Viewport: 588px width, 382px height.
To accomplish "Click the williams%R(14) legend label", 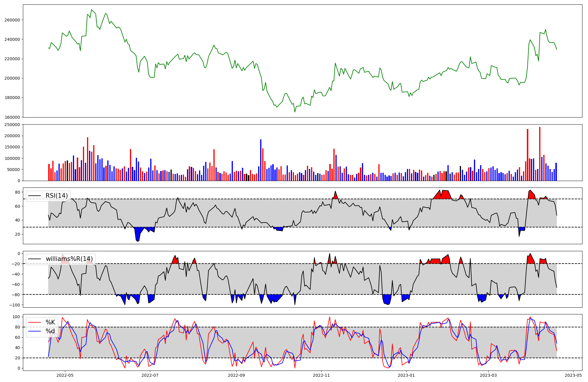I will tap(69, 259).
